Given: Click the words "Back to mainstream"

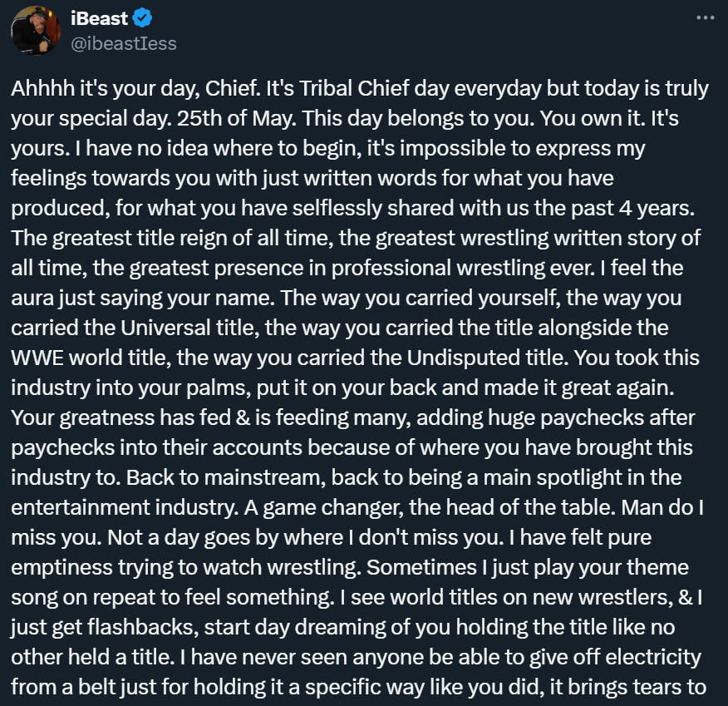Looking at the screenshot, I should tap(226, 478).
